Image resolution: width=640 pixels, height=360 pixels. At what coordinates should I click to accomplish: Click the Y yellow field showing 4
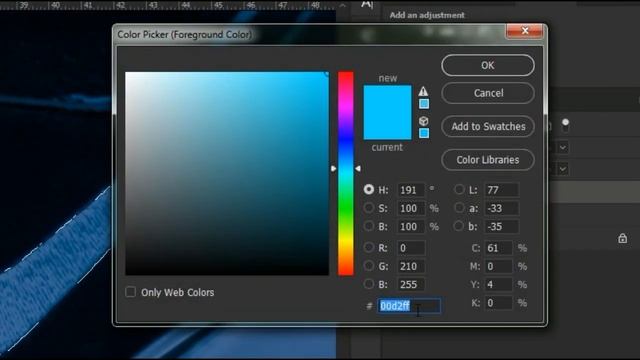tap(498, 284)
